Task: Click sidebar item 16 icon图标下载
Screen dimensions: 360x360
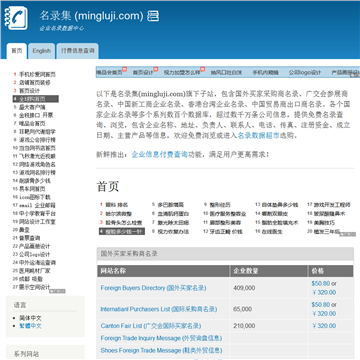Action: 35,197
